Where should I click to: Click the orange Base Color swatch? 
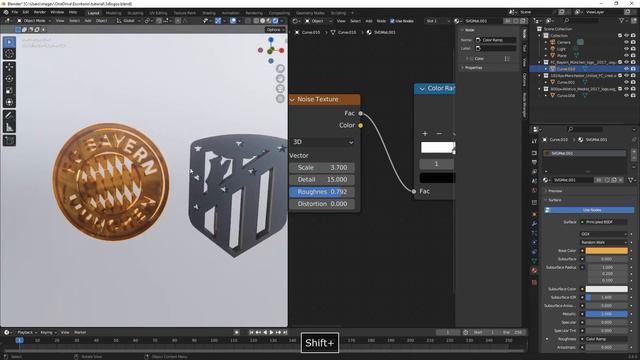coord(607,251)
